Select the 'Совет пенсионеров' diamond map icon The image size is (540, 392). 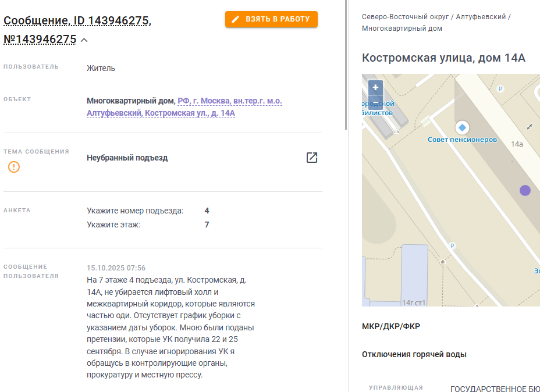click(462, 127)
